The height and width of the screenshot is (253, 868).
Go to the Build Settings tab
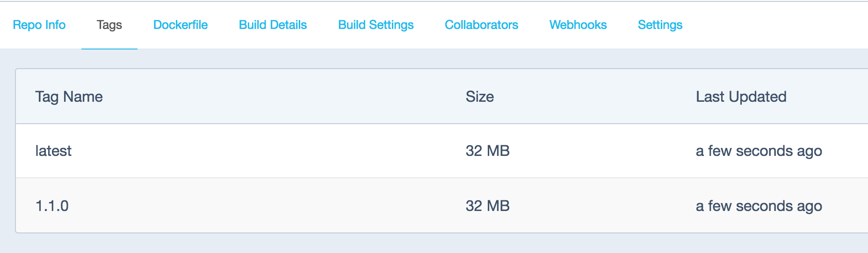click(376, 25)
